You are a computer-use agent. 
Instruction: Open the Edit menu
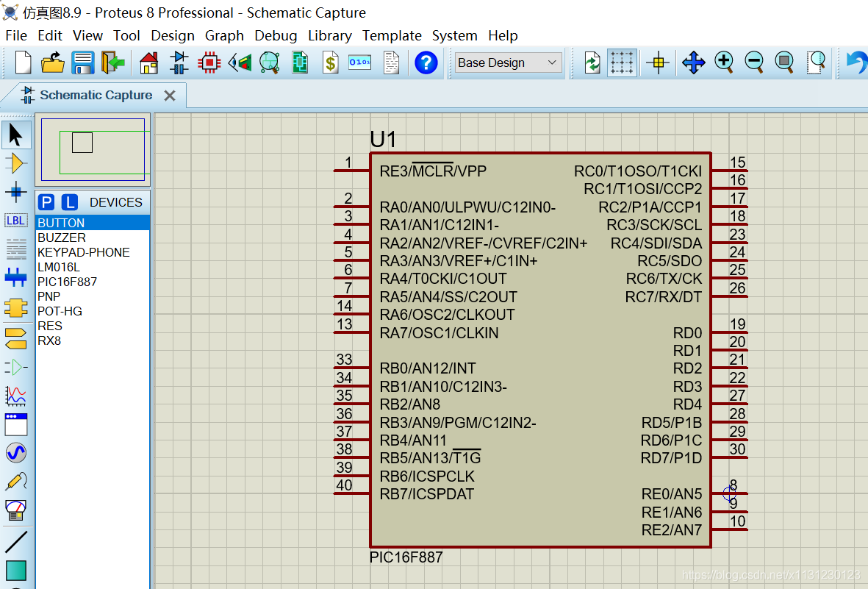[x=50, y=35]
